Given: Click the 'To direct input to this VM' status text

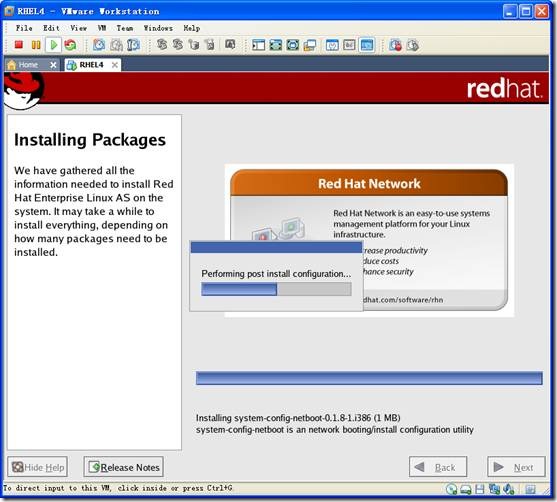Looking at the screenshot, I should coord(118,488).
